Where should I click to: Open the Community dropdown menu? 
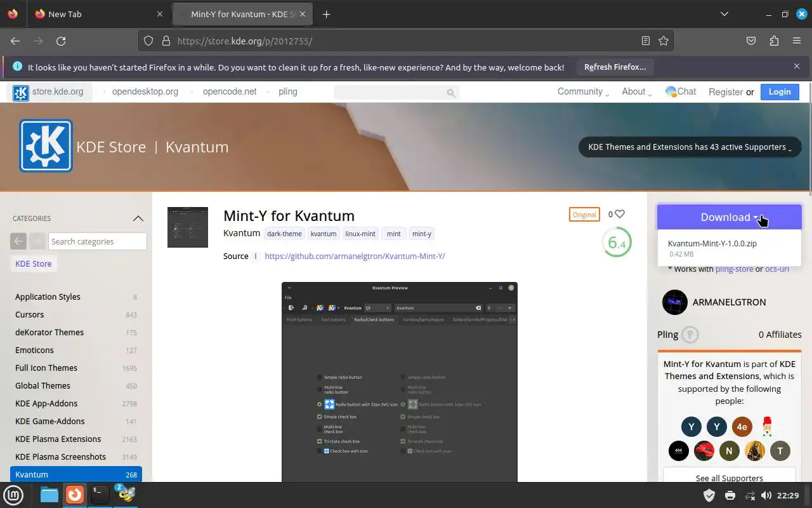583,91
